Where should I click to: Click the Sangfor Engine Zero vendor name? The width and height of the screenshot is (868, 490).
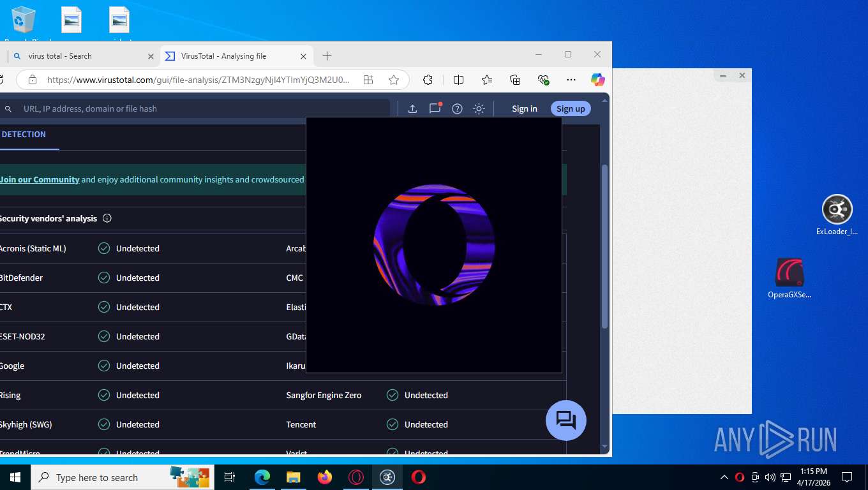point(324,395)
